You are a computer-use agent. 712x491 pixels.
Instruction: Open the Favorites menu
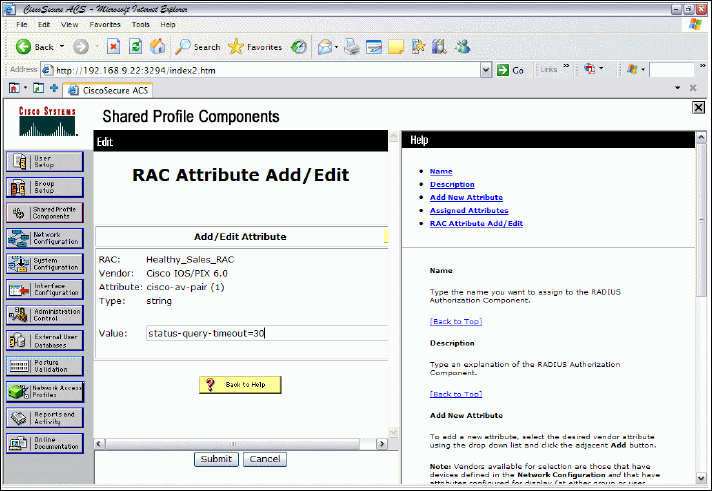pos(104,23)
